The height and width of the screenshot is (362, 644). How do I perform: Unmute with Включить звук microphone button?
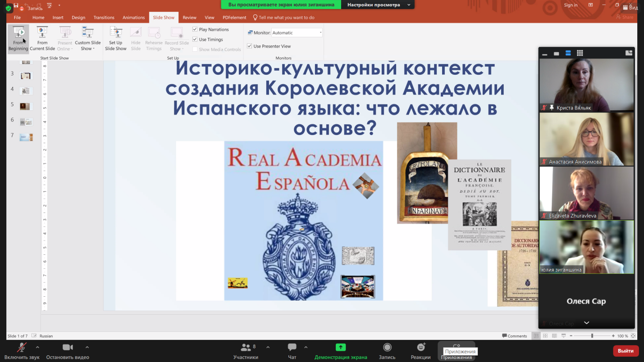(x=22, y=351)
